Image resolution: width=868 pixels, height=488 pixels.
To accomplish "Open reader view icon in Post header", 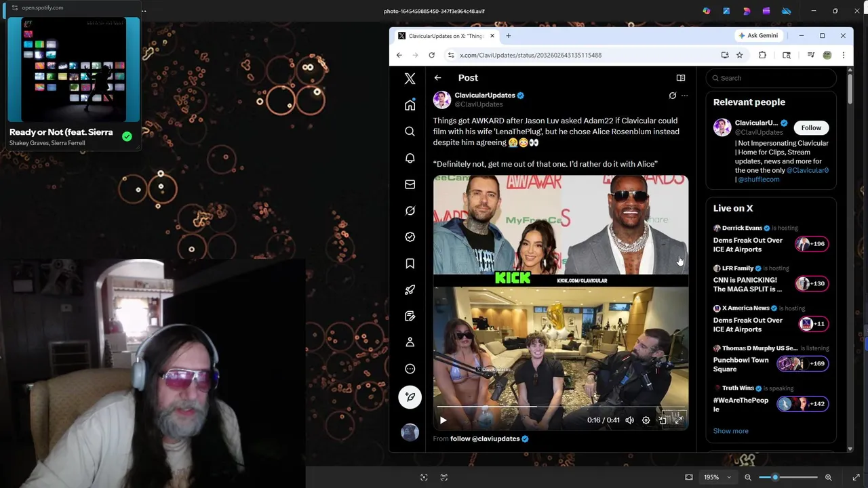I will [681, 78].
